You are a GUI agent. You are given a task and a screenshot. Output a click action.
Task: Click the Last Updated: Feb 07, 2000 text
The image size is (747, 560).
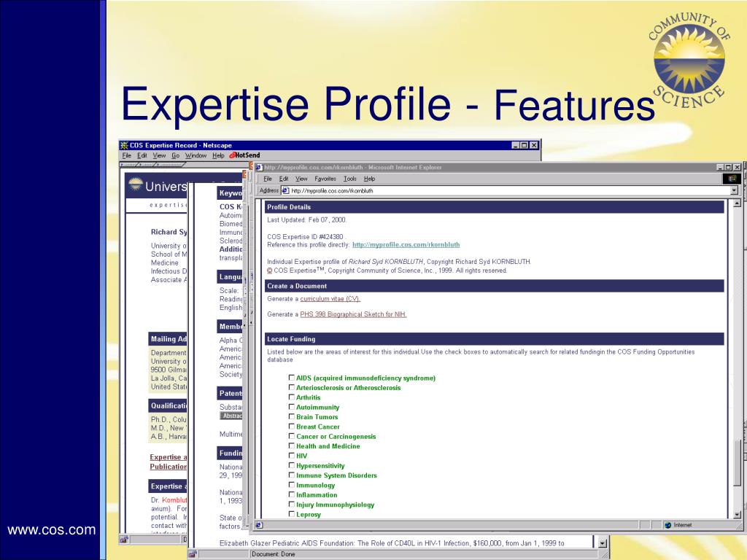(x=306, y=220)
